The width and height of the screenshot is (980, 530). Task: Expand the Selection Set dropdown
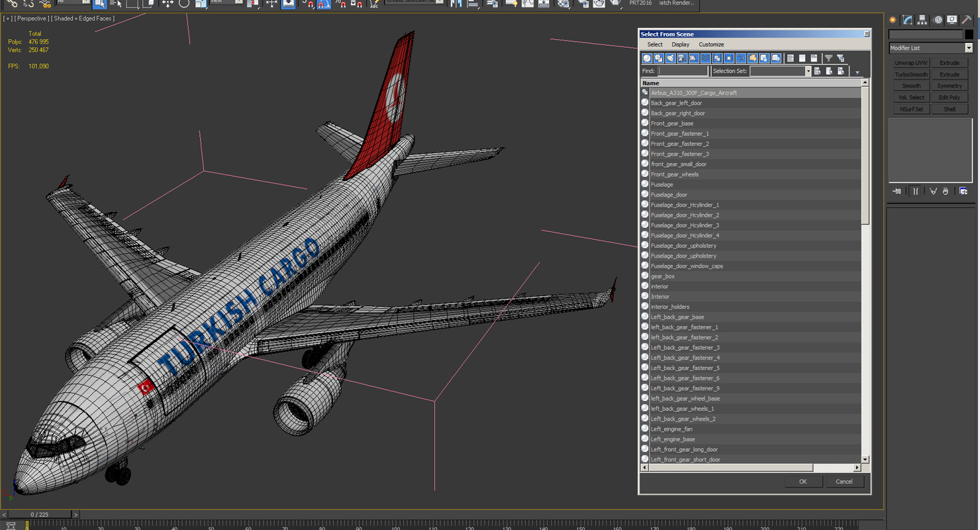point(808,71)
